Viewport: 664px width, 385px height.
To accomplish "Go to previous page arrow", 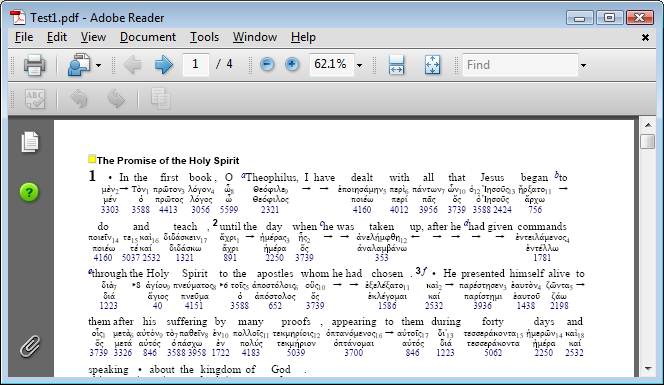I will click(132, 65).
